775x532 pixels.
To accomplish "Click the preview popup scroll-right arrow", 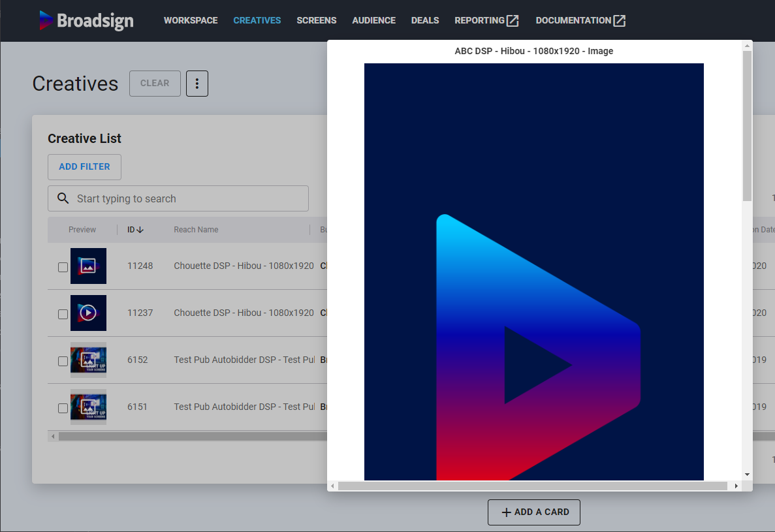I will pos(736,486).
